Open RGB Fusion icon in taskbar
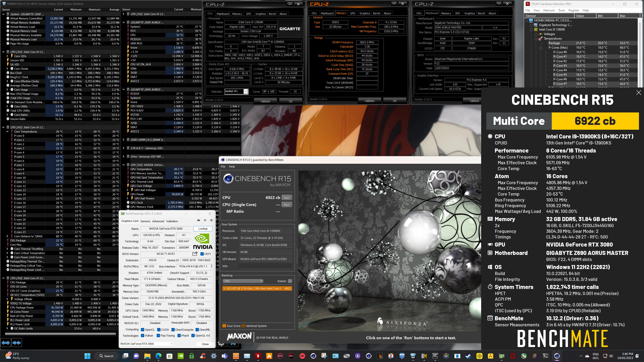This screenshot has height=362, width=644. coord(535,356)
